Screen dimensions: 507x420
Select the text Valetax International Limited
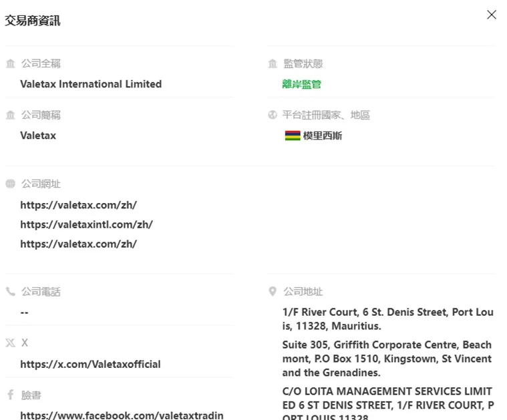[91, 84]
